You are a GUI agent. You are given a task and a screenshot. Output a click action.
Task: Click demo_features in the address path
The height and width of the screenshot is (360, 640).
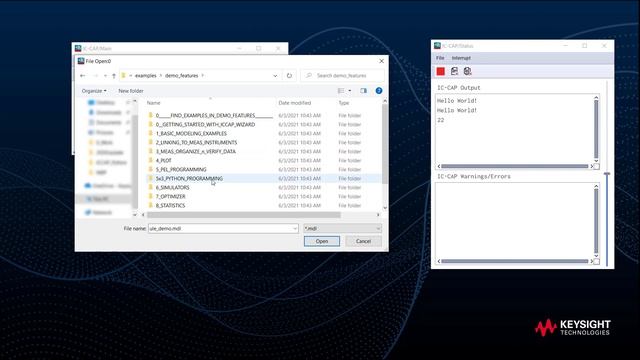click(x=182, y=76)
